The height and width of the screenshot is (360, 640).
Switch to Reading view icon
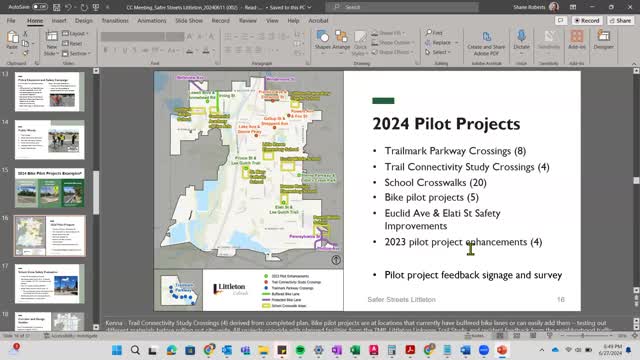[533, 336]
